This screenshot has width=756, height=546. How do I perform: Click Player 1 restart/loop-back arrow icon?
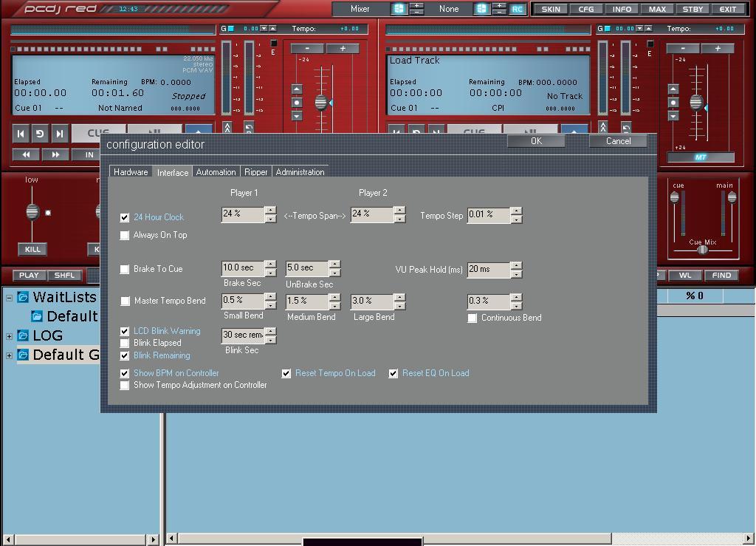(x=40, y=133)
